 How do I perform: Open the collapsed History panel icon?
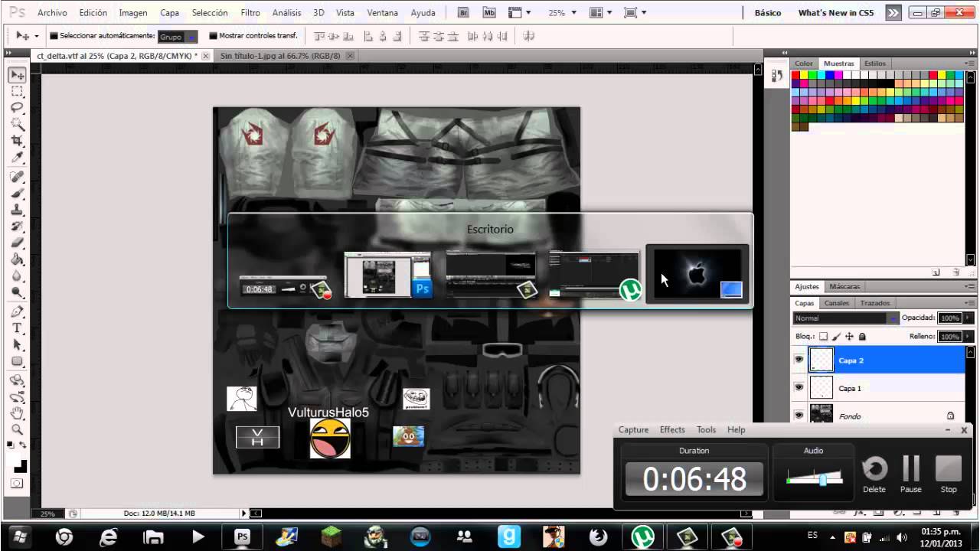click(x=777, y=76)
